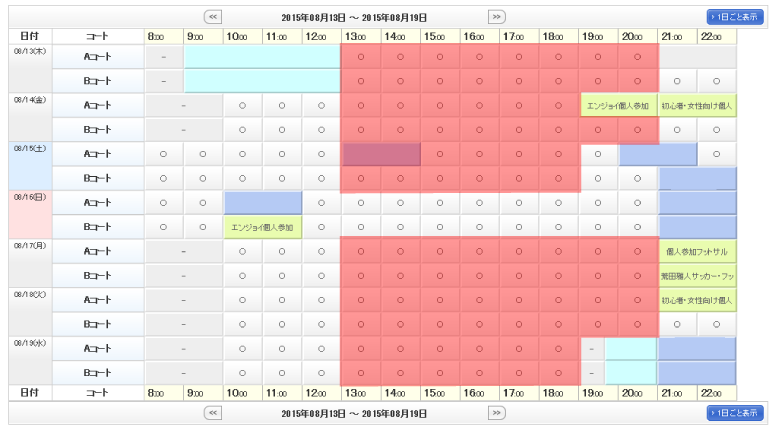Viewport: 774px width, 430px height.
Task: Select 個人参加フットサル event on 08/17
Action: pos(697,251)
